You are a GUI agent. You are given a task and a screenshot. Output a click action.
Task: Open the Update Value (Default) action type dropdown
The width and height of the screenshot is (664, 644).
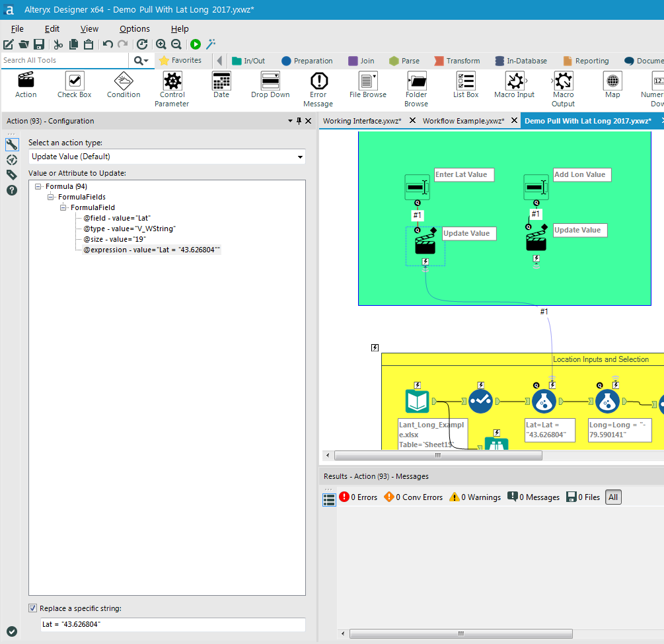point(299,157)
